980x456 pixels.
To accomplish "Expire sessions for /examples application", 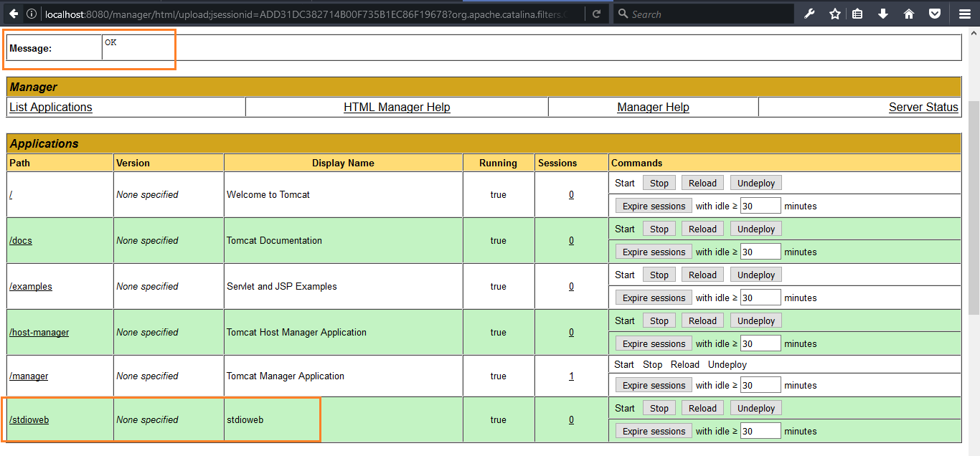I will coord(654,298).
